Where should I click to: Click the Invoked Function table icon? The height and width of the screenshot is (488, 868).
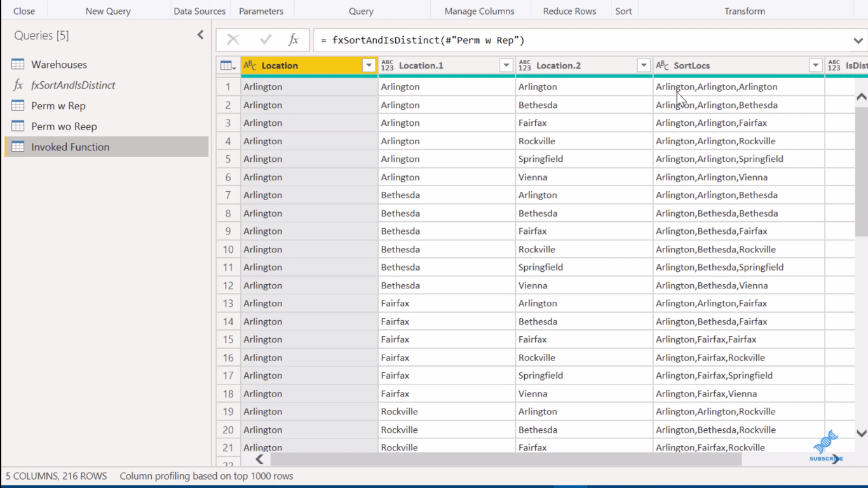click(x=18, y=147)
